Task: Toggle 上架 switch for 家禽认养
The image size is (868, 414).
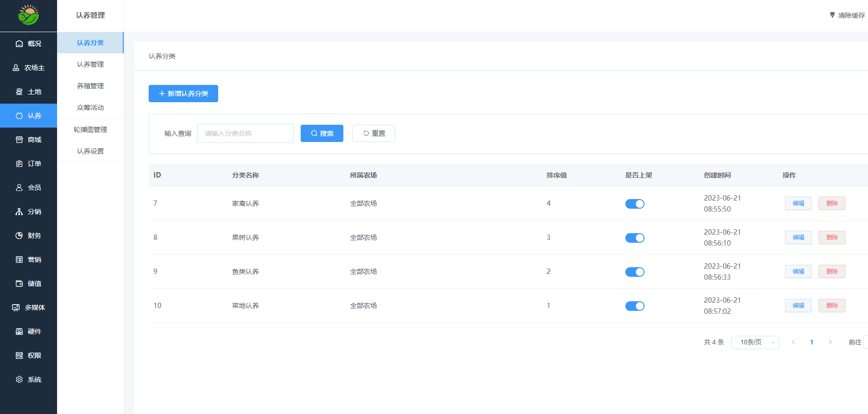Action: click(x=634, y=204)
